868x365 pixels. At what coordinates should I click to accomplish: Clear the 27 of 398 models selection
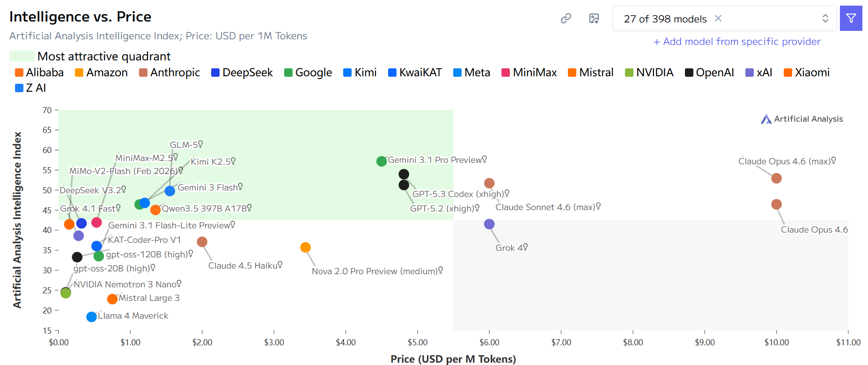[718, 18]
